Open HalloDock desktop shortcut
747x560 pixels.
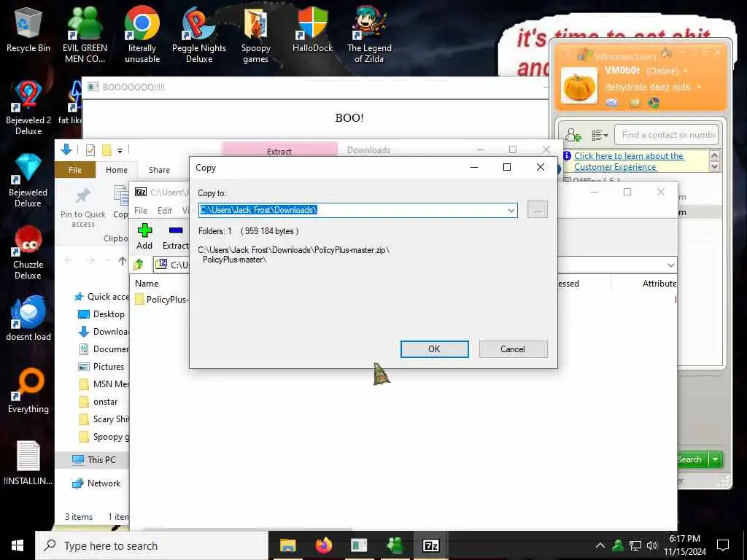(x=312, y=30)
